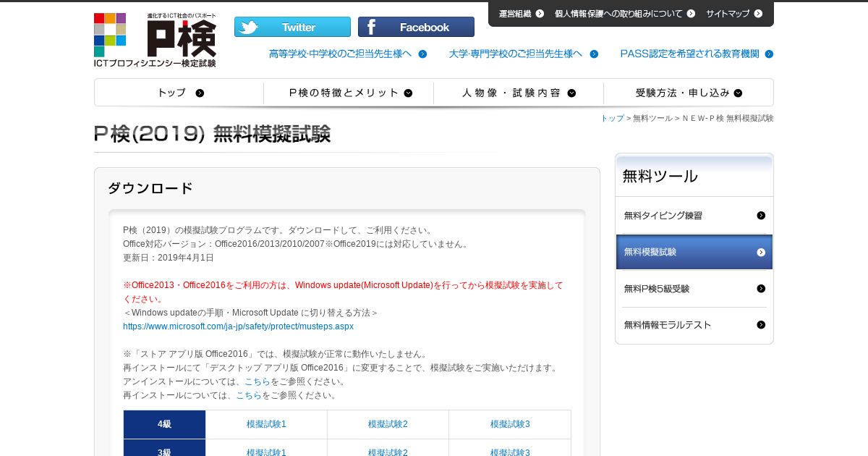Click the 4級 table header cell
Screen dimensions: 868x456
coord(164,424)
